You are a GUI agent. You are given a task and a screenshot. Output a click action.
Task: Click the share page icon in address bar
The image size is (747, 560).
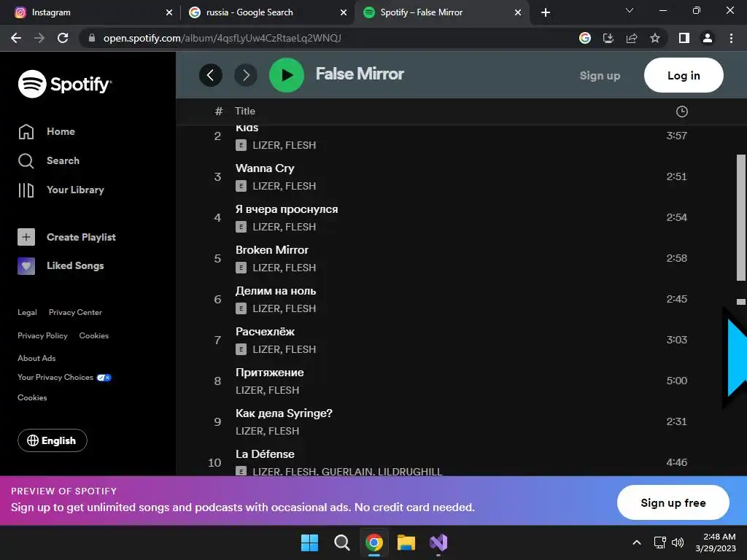point(632,38)
